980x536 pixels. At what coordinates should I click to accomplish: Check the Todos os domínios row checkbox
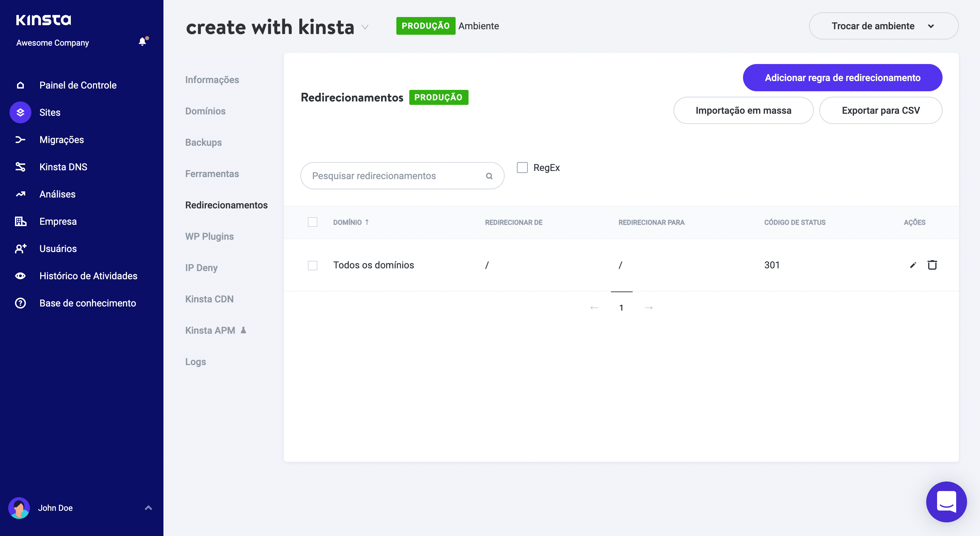click(x=312, y=265)
